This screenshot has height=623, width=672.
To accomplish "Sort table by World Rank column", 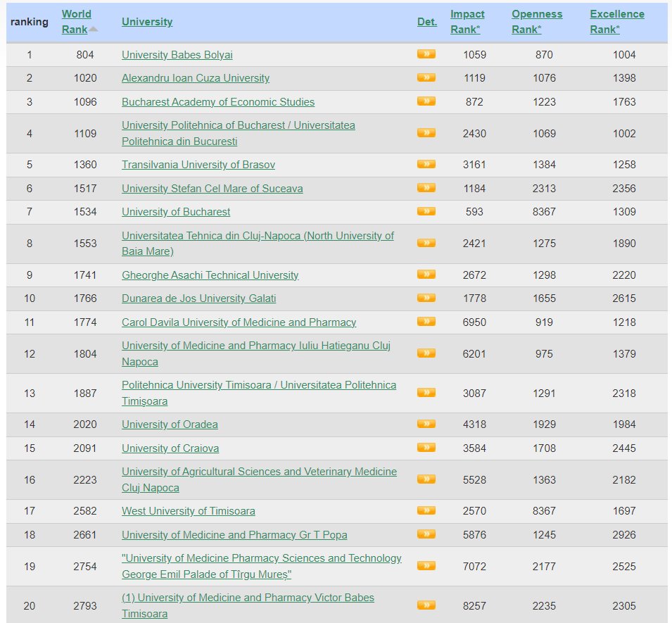I will click(76, 21).
